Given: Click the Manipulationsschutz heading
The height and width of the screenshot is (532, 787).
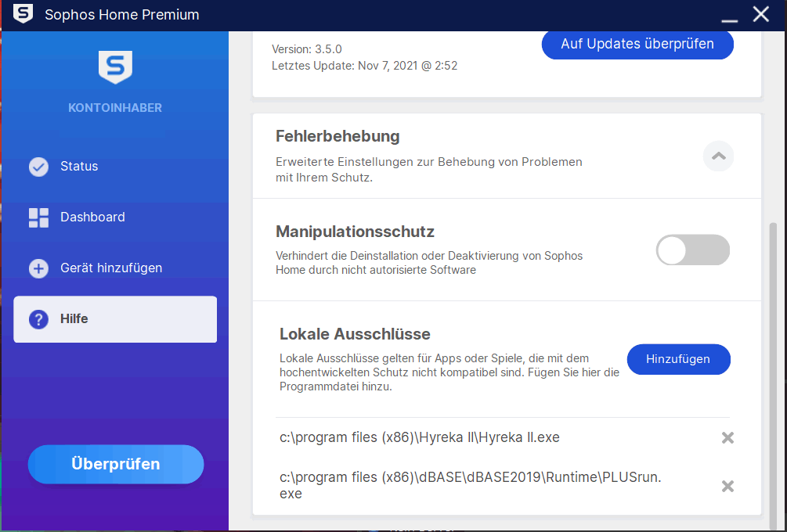Looking at the screenshot, I should point(355,232).
